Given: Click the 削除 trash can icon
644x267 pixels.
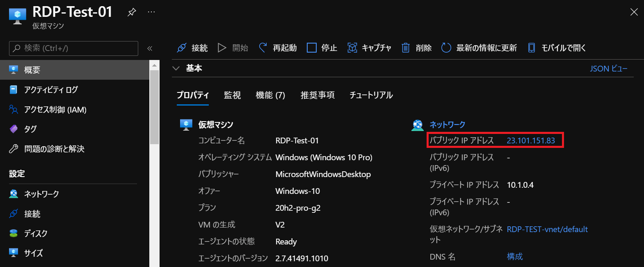Looking at the screenshot, I should 405,48.
